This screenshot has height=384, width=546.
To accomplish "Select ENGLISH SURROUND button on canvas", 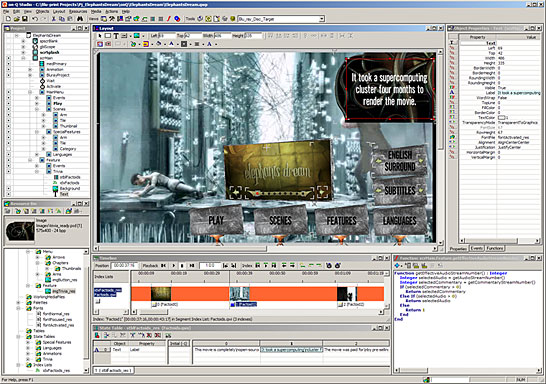I will 400,161.
